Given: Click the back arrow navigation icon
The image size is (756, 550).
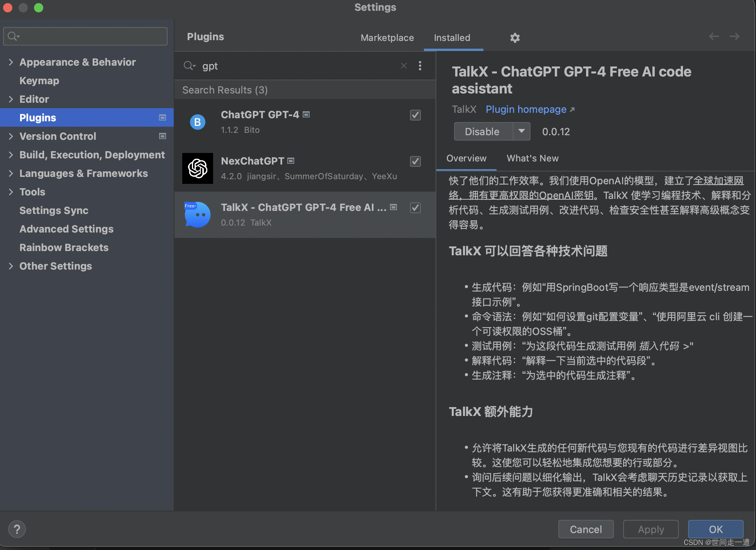Looking at the screenshot, I should point(714,36).
